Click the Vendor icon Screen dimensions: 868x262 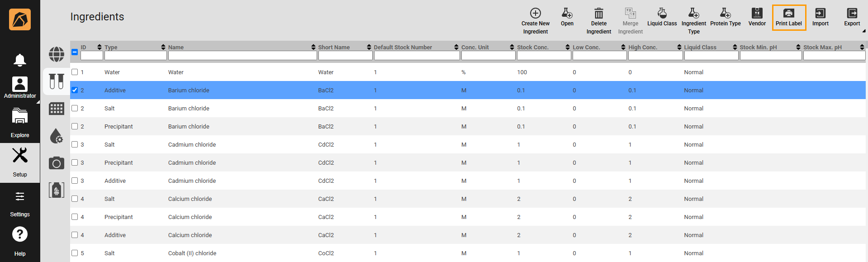point(757,14)
